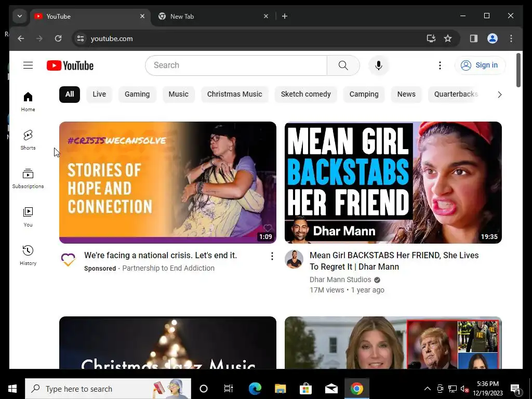Click the YouTube logo

[70, 65]
